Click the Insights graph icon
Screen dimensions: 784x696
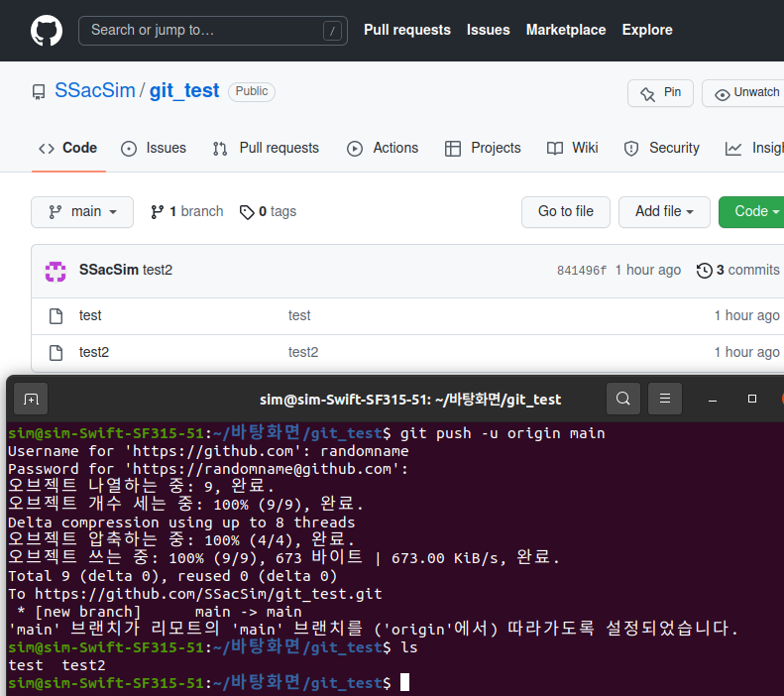pyautogui.click(x=733, y=149)
